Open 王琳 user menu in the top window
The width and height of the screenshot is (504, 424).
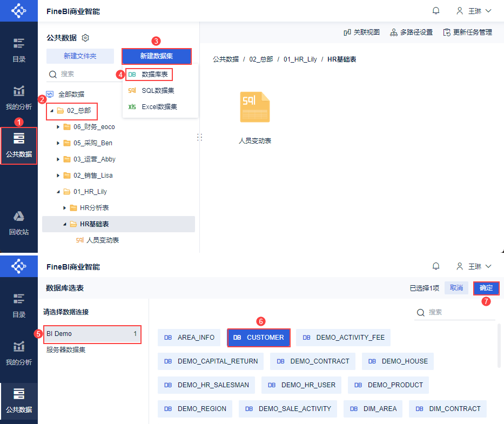point(474,11)
